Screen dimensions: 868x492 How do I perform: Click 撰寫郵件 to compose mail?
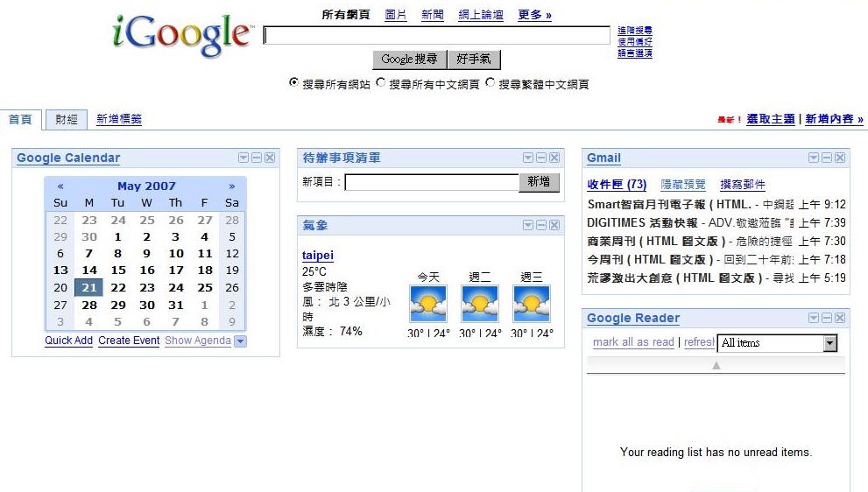[743, 185]
